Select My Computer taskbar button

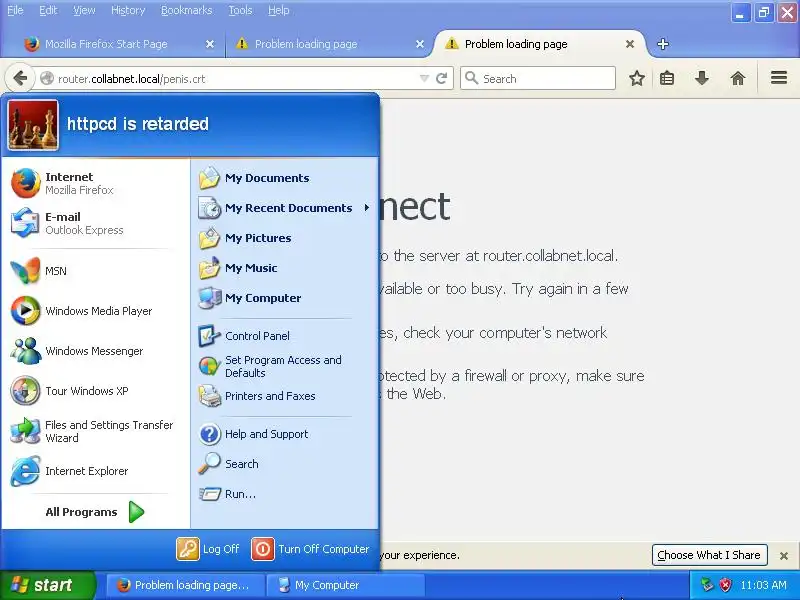[x=345, y=585]
